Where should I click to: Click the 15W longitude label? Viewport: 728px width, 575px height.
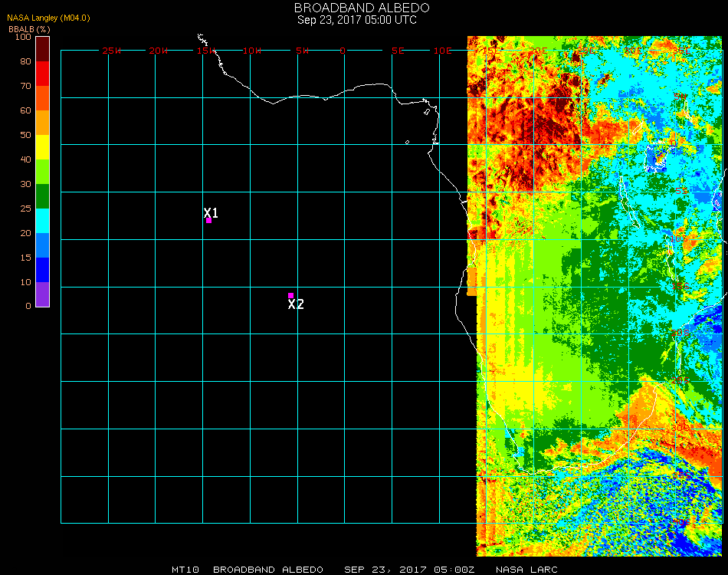(x=206, y=51)
